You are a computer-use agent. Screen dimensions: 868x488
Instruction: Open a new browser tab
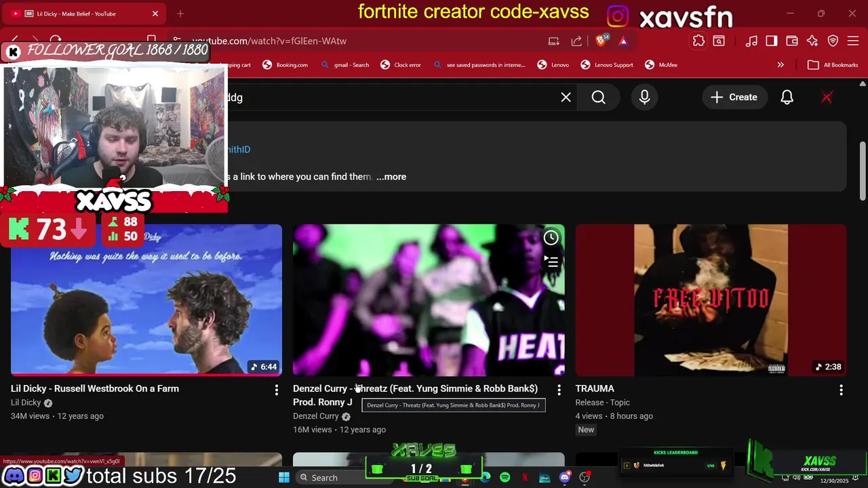pos(180,14)
